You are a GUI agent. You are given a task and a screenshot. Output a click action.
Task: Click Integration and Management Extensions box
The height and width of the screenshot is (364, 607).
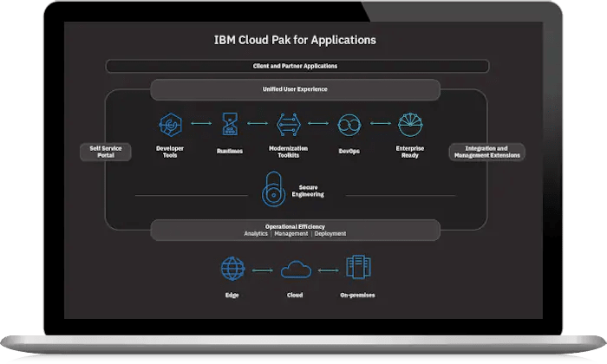pyautogui.click(x=487, y=152)
